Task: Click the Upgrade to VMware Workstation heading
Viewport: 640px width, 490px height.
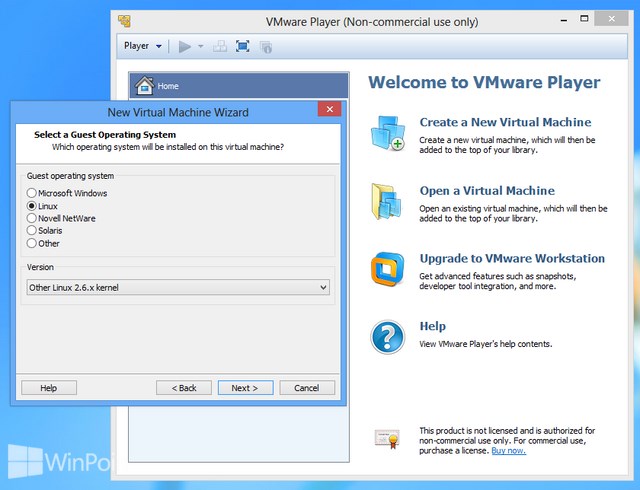Action: [512, 258]
